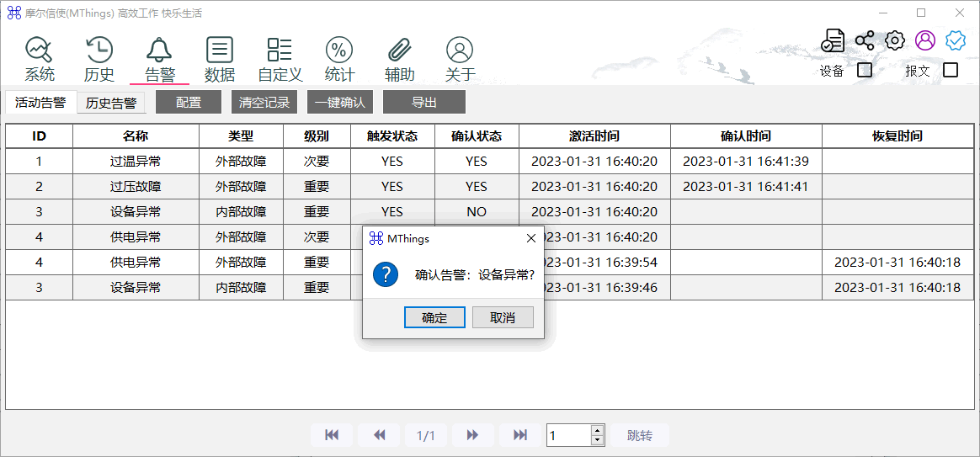Click the settings gear icon at top right
980x457 pixels.
coord(895,40)
